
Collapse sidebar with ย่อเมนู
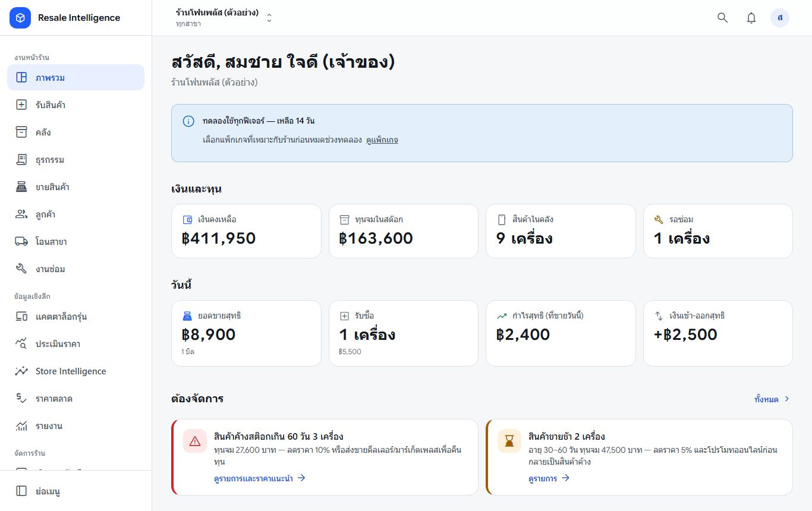75,491
